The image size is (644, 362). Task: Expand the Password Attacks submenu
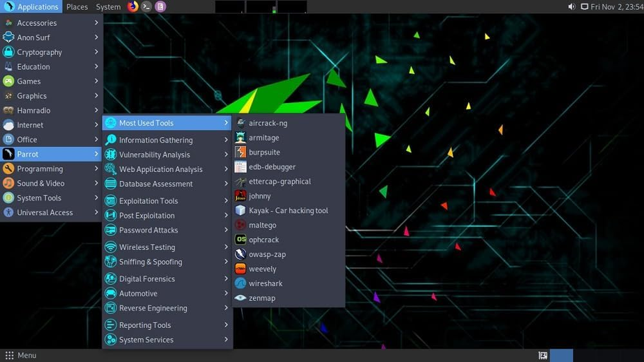click(x=147, y=230)
